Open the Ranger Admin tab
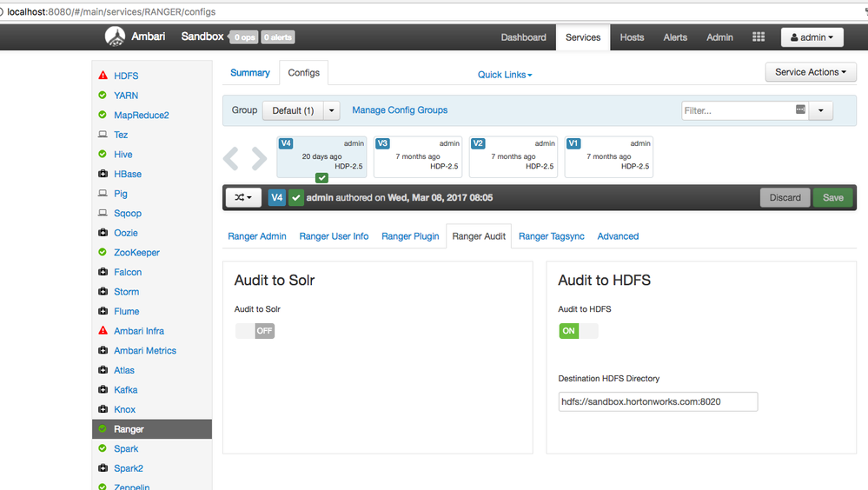This screenshot has width=868, height=490. click(x=257, y=236)
